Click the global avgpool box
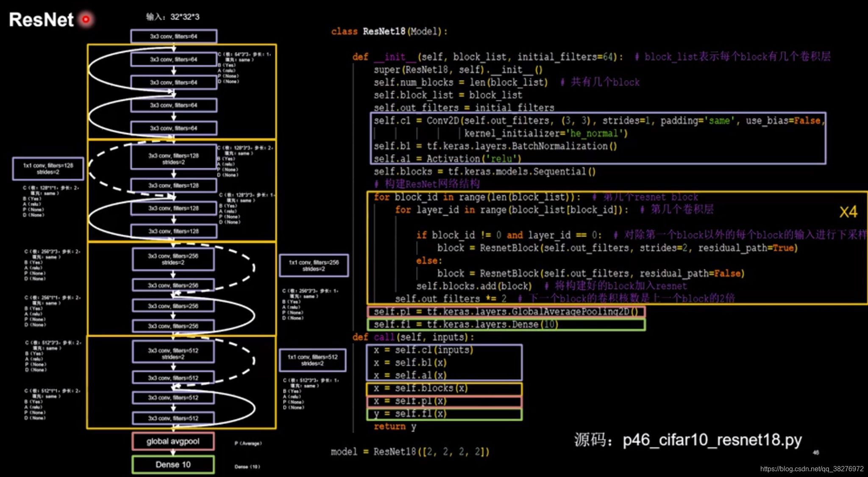Viewport: 868px width, 477px height. [173, 441]
